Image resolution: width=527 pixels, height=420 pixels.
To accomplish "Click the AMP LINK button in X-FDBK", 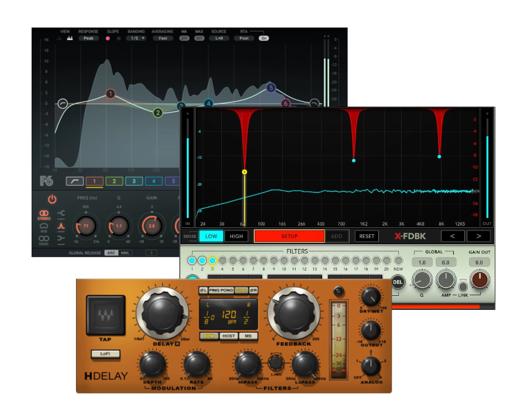I will pos(463,286).
